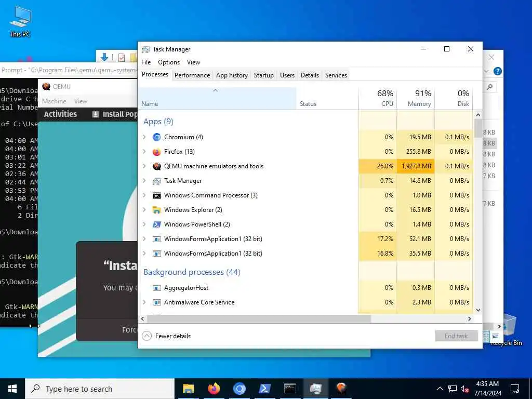532x399 pixels.
Task: Click the network tray icon
Action: click(x=453, y=389)
